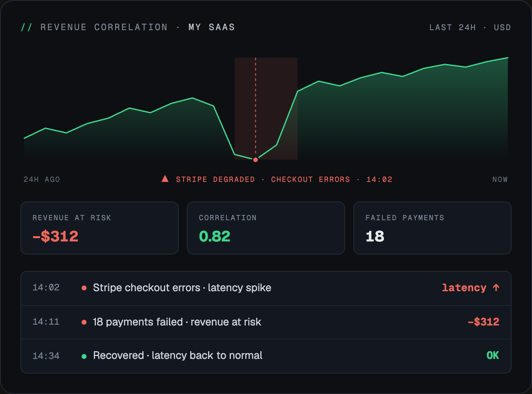The height and width of the screenshot is (394, 532).
Task: Click the red incident dot on chart
Action: (255, 160)
